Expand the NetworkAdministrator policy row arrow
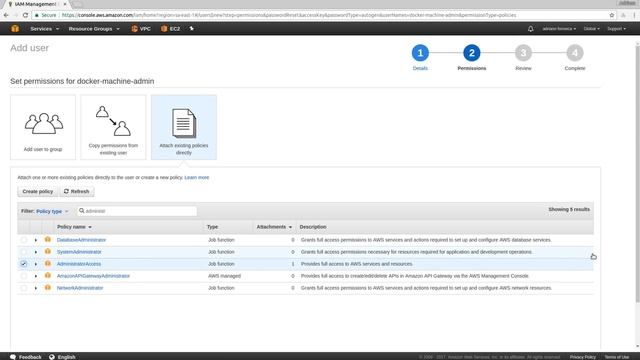 [x=36, y=288]
